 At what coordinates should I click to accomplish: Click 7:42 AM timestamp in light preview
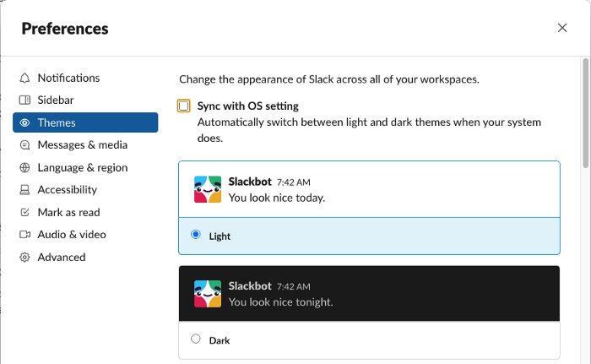pos(294,182)
